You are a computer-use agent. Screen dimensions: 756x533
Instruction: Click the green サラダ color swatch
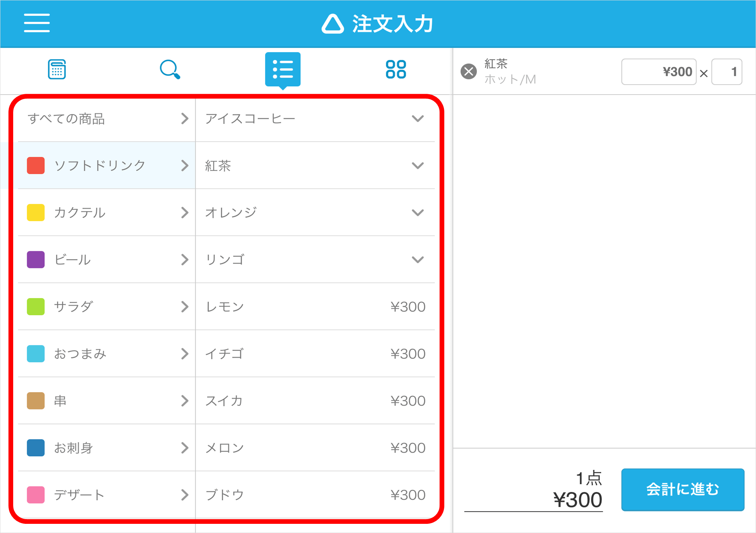point(36,306)
